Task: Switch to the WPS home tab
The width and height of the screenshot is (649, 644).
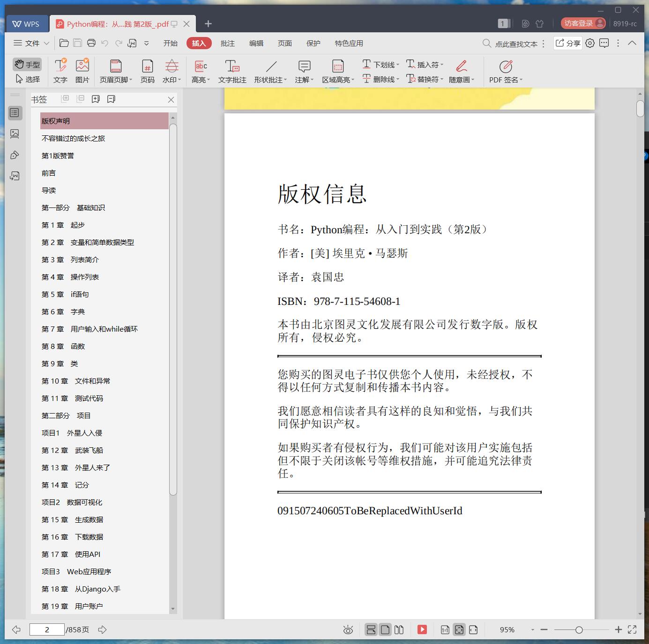Action: click(x=27, y=24)
